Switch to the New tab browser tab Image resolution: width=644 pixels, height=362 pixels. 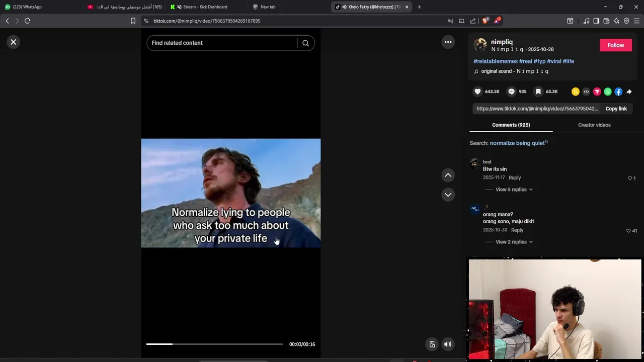(x=289, y=7)
